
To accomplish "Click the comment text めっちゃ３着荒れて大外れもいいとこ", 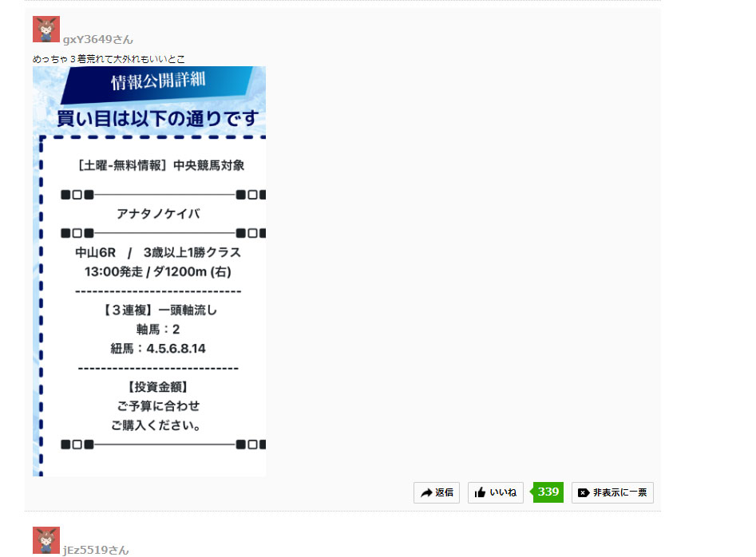I will (x=109, y=59).
